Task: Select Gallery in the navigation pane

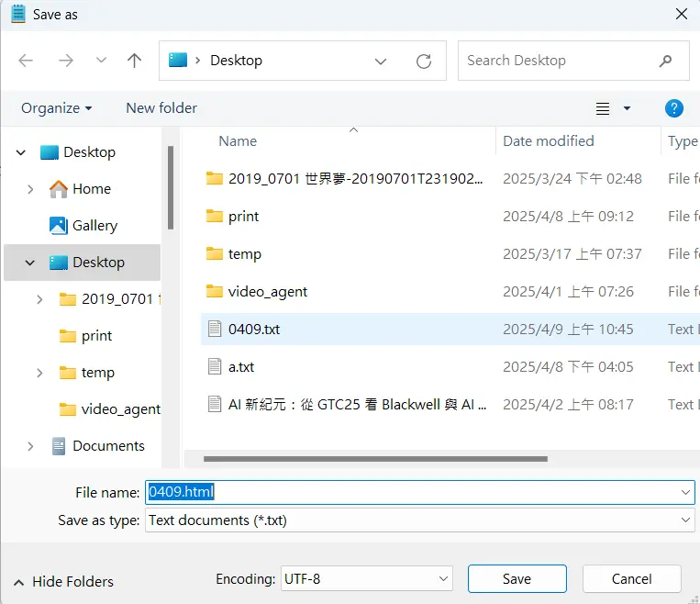Action: point(94,226)
